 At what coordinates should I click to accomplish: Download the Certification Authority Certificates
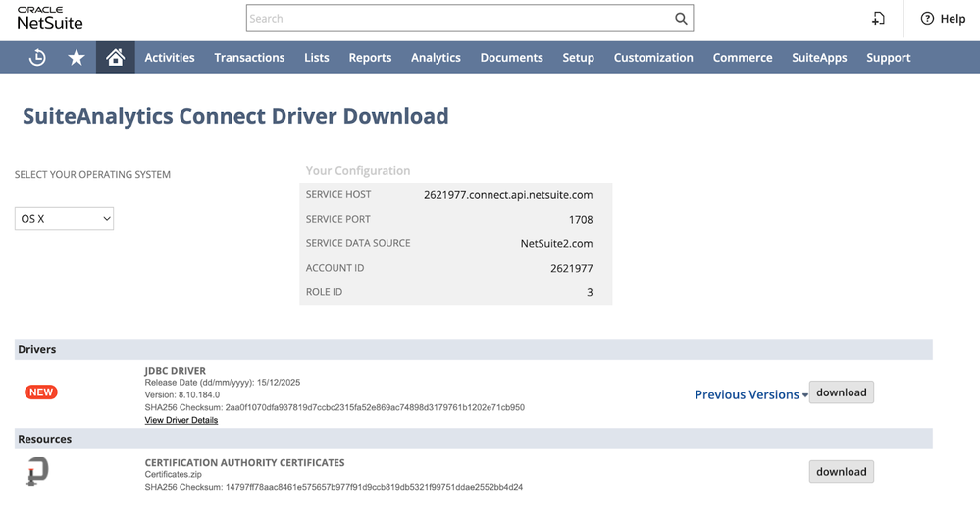[841, 472]
